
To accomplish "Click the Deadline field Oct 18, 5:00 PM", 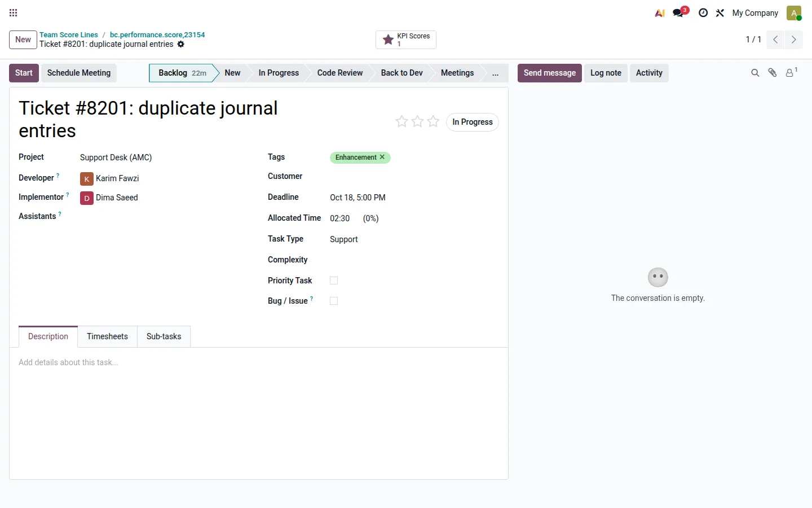I will tap(358, 198).
